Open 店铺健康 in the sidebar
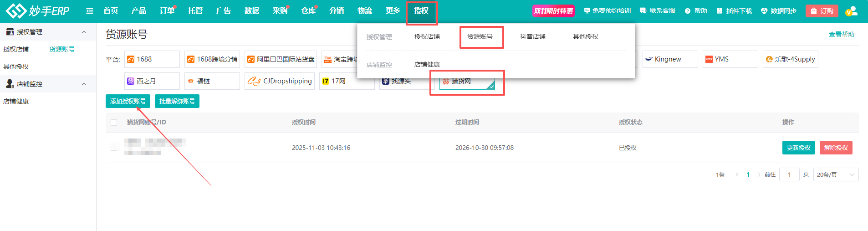This screenshot has height=231, width=868. [x=16, y=101]
